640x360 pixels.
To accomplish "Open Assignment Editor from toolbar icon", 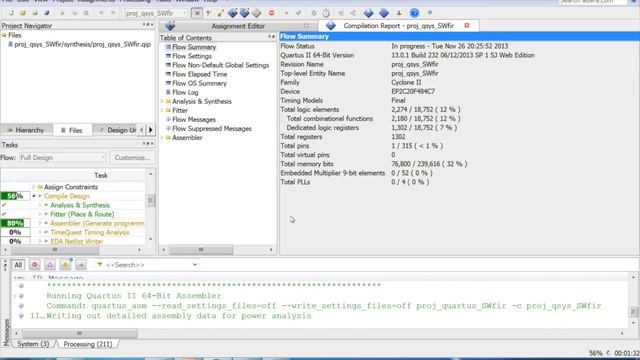I will pyautogui.click(x=220, y=13).
